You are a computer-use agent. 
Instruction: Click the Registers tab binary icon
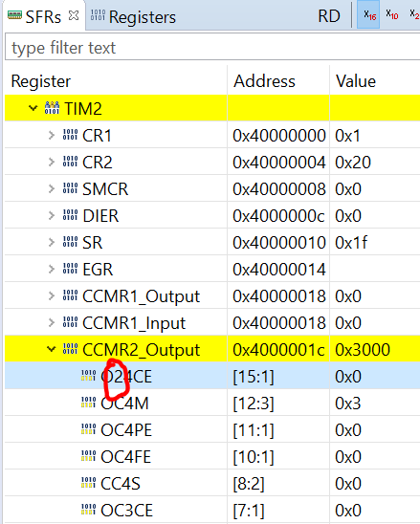(x=98, y=15)
